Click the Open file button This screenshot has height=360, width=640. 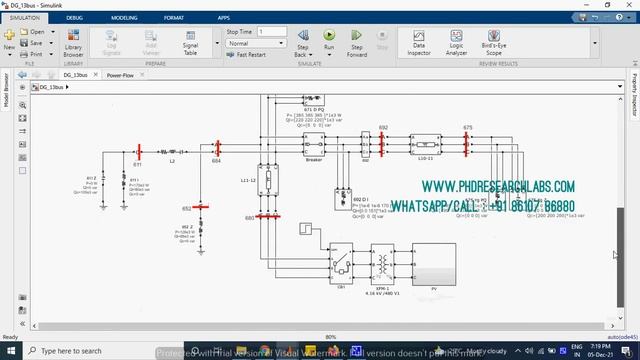33,32
